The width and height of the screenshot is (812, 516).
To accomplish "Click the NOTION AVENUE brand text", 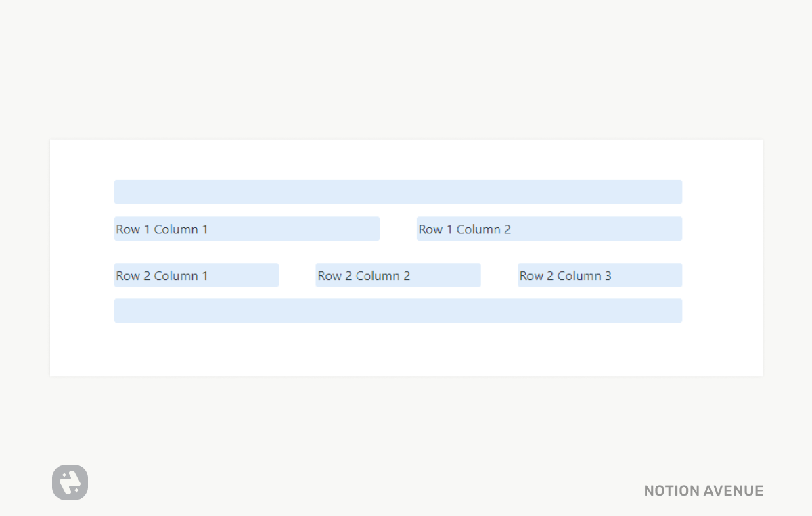I will pos(703,491).
